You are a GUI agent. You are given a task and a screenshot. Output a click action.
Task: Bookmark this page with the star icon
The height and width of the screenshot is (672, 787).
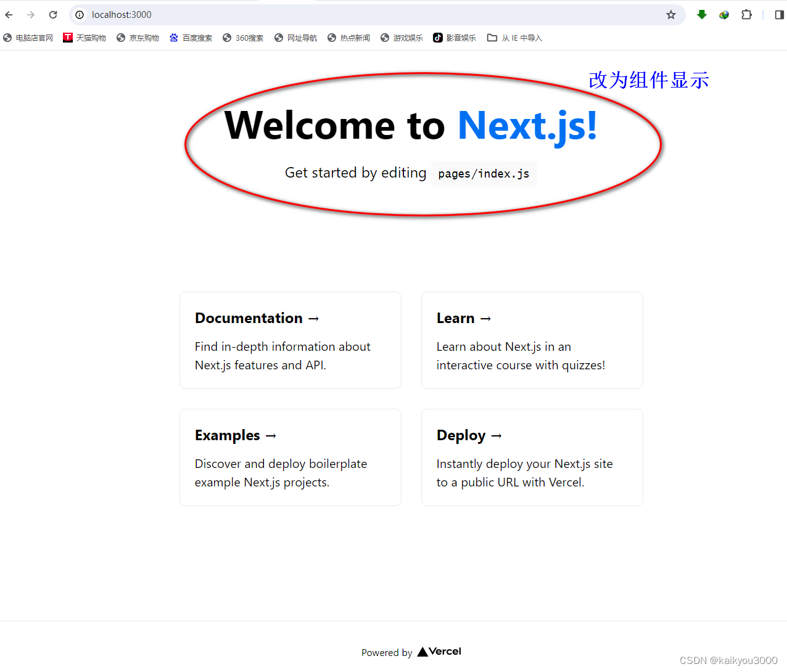pos(671,15)
